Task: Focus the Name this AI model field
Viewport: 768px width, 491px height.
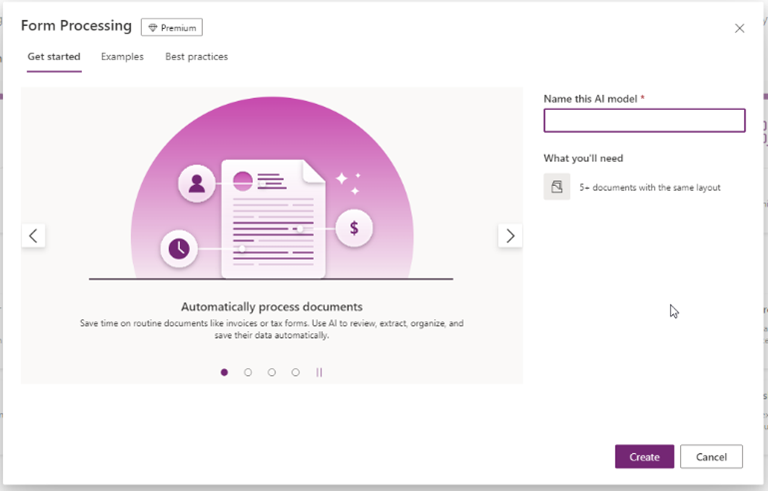Action: 644,121
